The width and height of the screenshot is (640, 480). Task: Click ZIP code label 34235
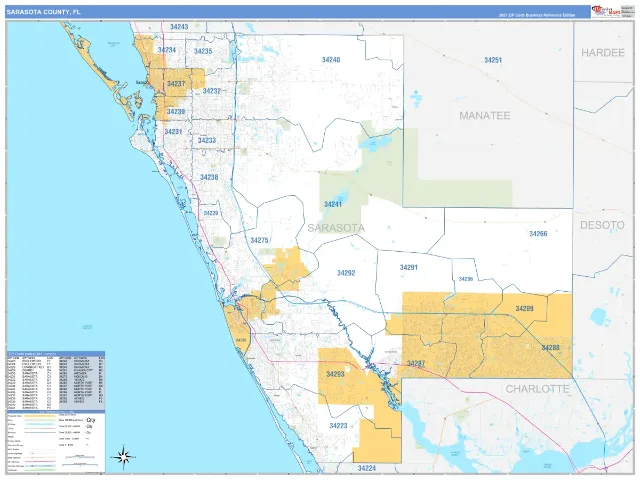pos(203,51)
